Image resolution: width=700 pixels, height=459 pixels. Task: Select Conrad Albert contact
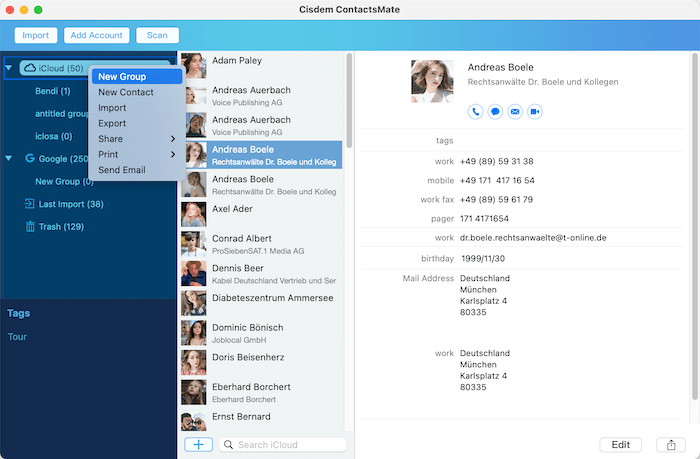[262, 244]
